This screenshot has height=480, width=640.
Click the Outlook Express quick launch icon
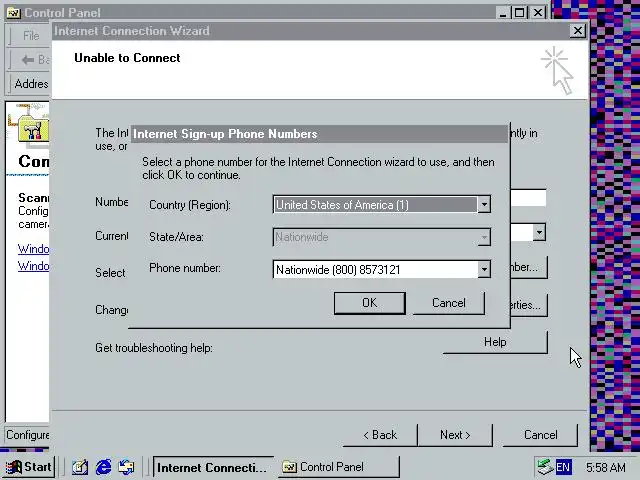(127, 467)
